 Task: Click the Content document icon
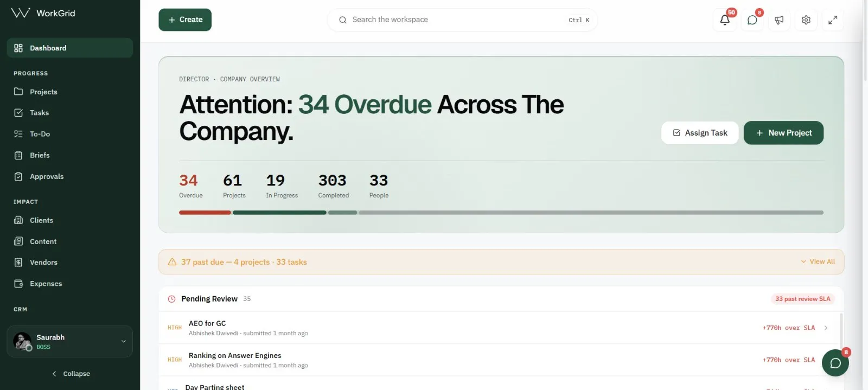click(18, 241)
